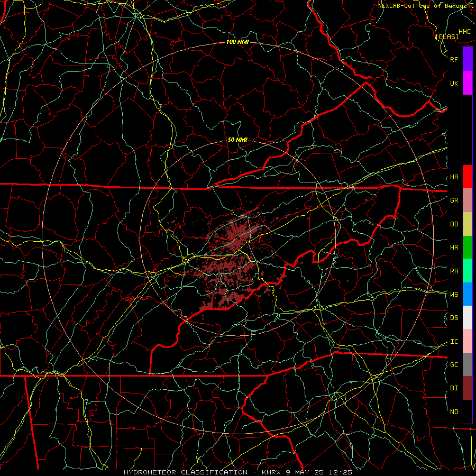Select the GR salmon legend swatch
This screenshot has height=476, width=476.
[x=467, y=200]
